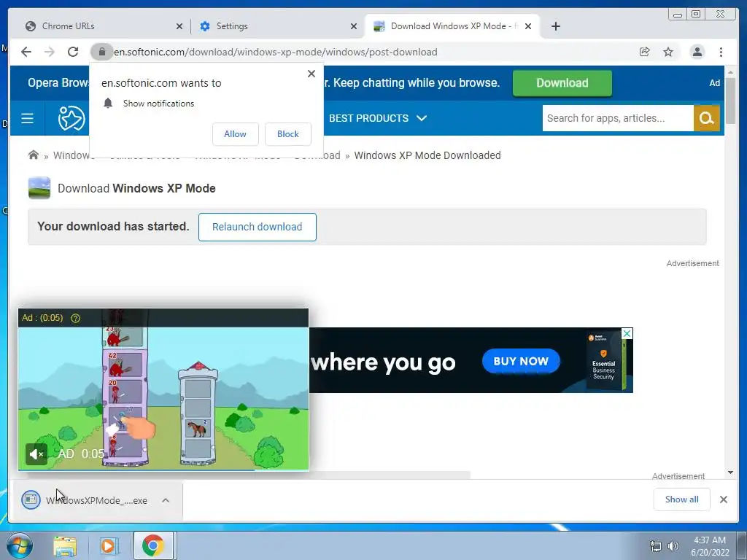Screen dimensions: 747x560
Task: Click Relaunch download button
Action: coord(258,227)
